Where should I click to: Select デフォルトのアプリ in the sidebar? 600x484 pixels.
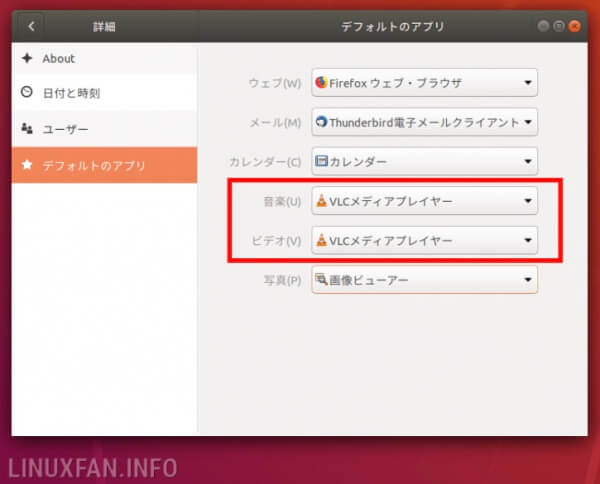tap(104, 165)
